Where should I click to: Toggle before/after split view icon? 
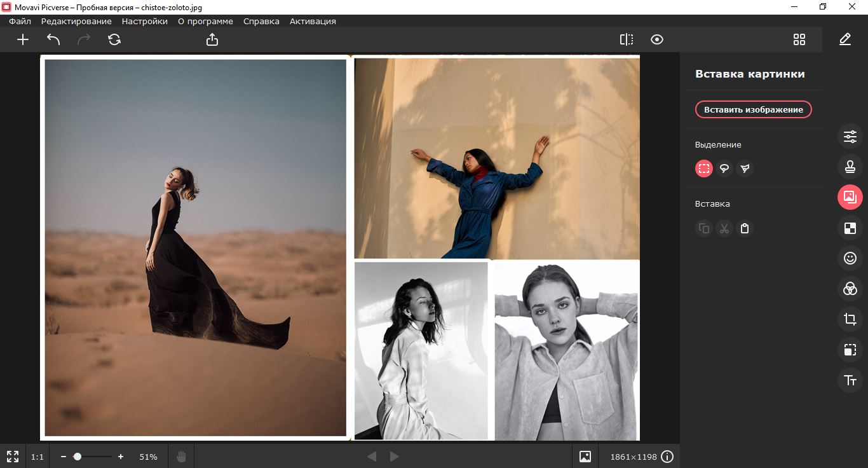(x=627, y=39)
